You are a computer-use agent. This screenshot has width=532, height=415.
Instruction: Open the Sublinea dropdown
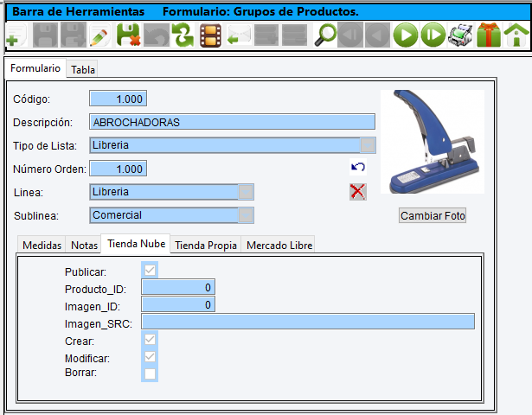tap(246, 215)
